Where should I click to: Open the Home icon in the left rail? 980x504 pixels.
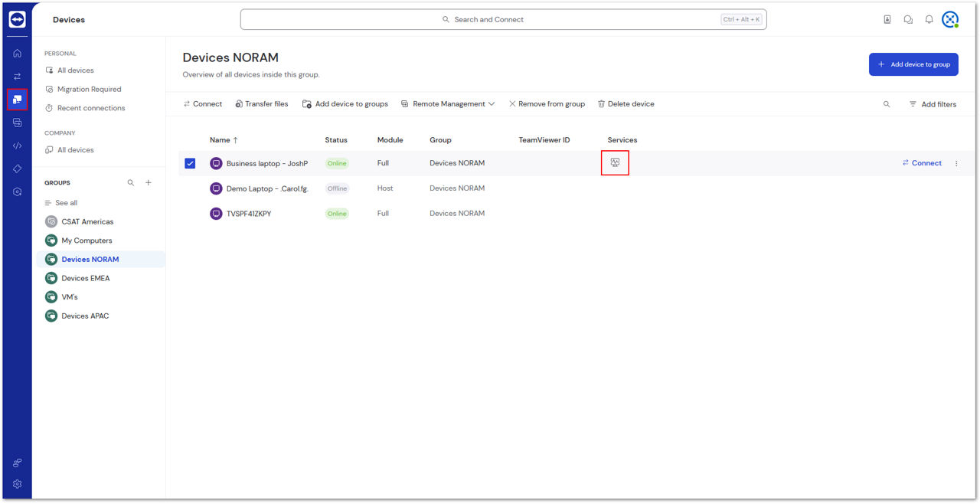coord(17,54)
